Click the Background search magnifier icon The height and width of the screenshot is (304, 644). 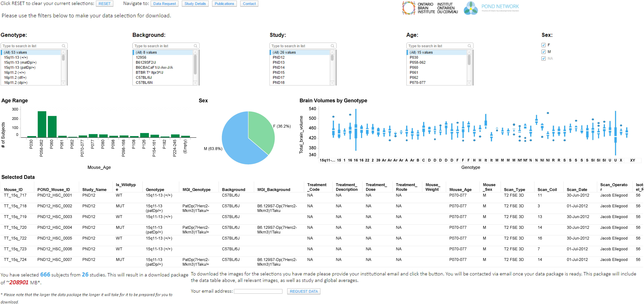195,46
